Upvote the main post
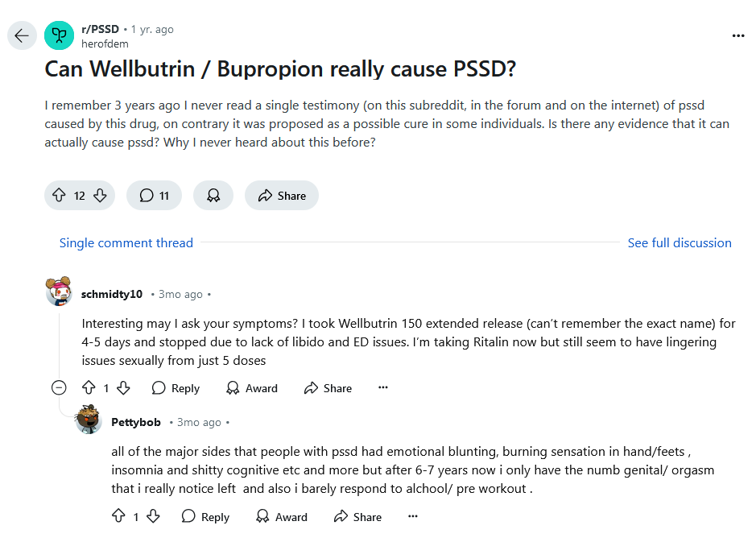Viewport: 756px width, 542px height. point(59,195)
